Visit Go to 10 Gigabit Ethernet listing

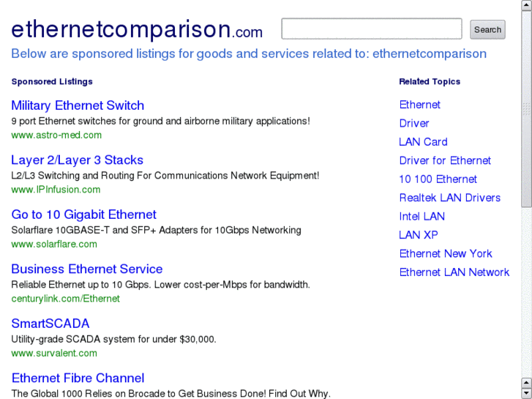pos(83,215)
